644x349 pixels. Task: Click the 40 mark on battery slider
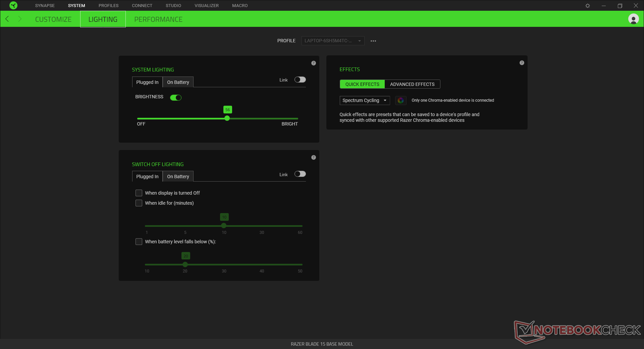[262, 271]
